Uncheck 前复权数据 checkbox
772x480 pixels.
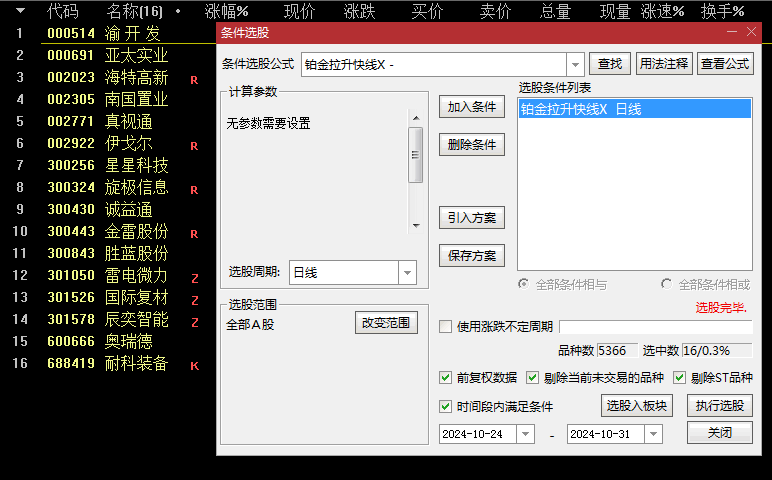tap(446, 378)
